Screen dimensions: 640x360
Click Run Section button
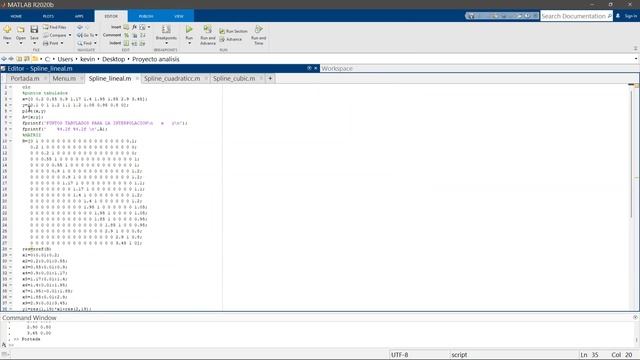[x=233, y=31]
